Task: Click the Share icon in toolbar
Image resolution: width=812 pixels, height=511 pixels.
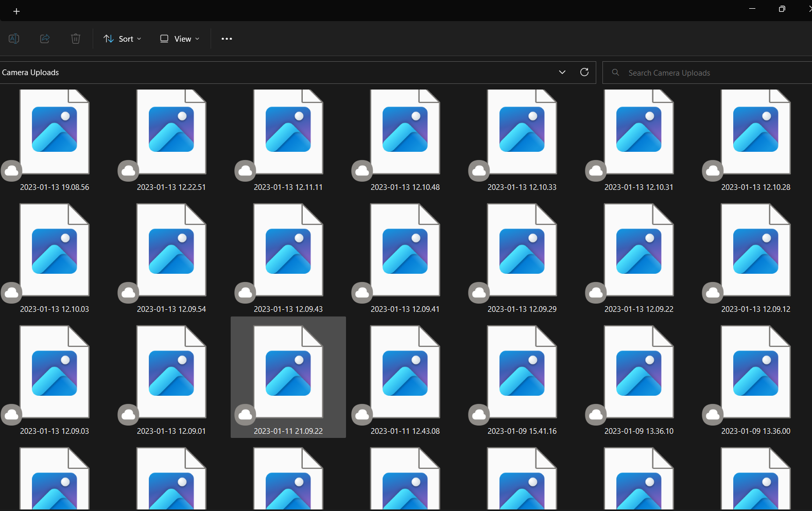Action: (45, 39)
